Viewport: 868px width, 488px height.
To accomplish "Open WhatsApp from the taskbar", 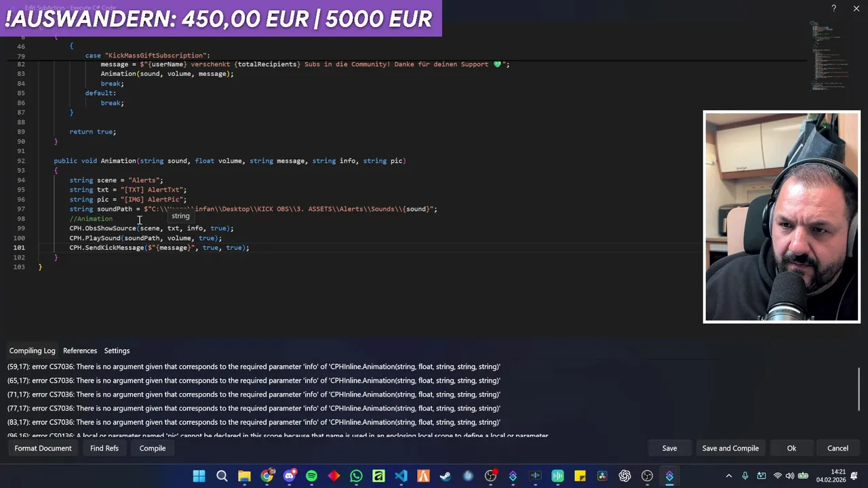I will tap(356, 476).
